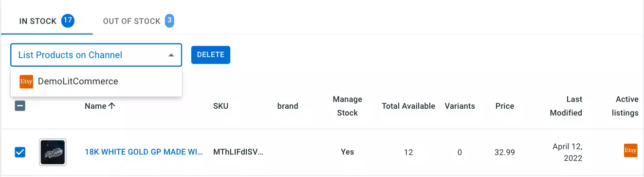644x177 pixels.
Task: Click the ascending sort arrow beside Name
Action: 112,106
